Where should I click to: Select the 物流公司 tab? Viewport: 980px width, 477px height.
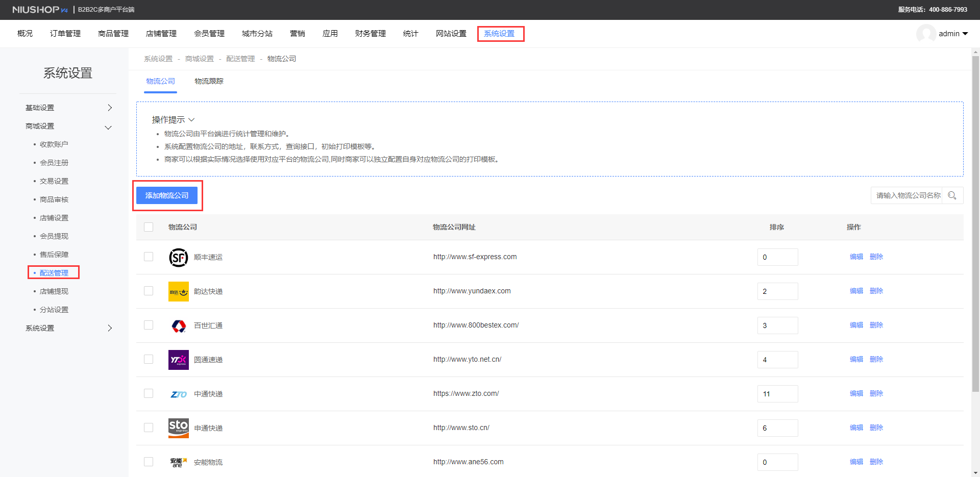[160, 81]
